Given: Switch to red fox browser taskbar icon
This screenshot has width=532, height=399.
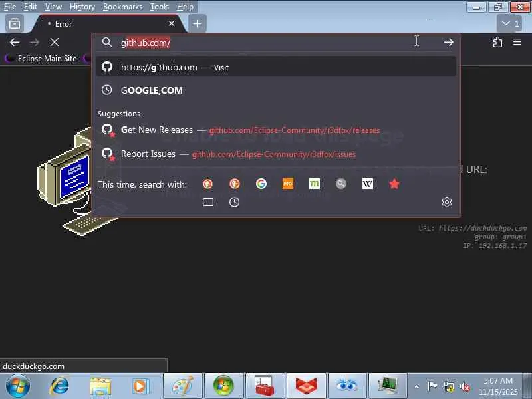Looking at the screenshot, I should click(x=306, y=386).
